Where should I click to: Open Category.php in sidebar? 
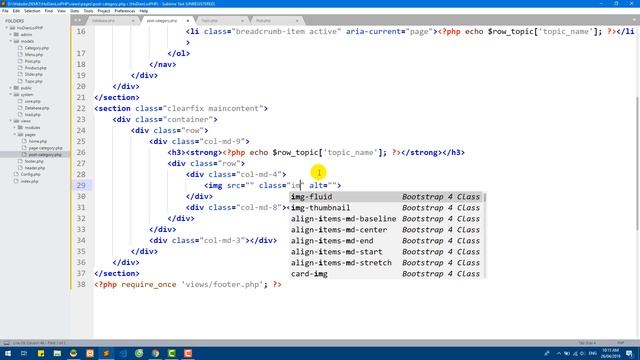pyautogui.click(x=36, y=48)
